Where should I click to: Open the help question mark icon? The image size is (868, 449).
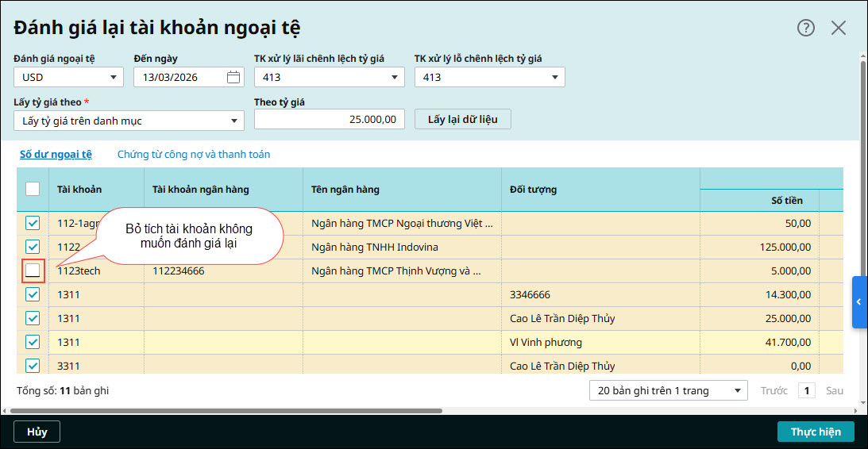click(806, 28)
